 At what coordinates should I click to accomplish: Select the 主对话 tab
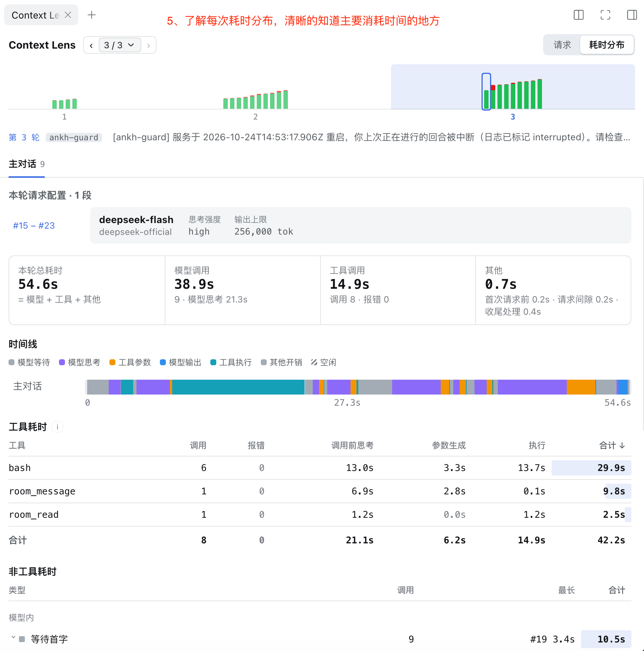click(27, 164)
